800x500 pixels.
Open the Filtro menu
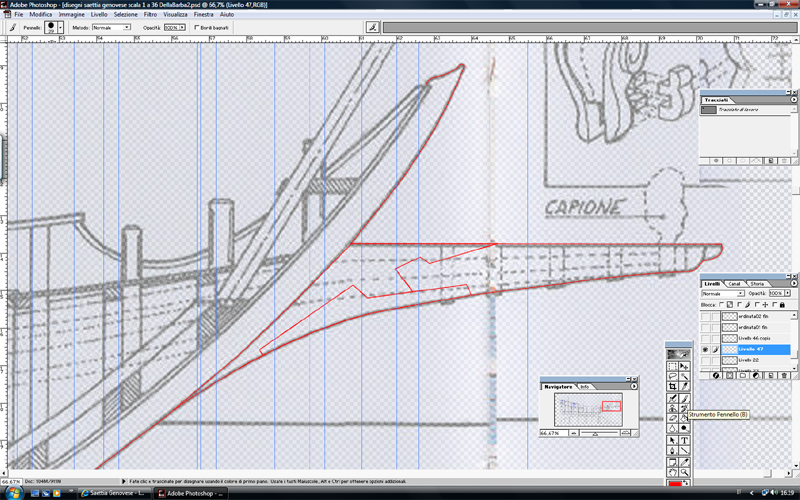150,16
